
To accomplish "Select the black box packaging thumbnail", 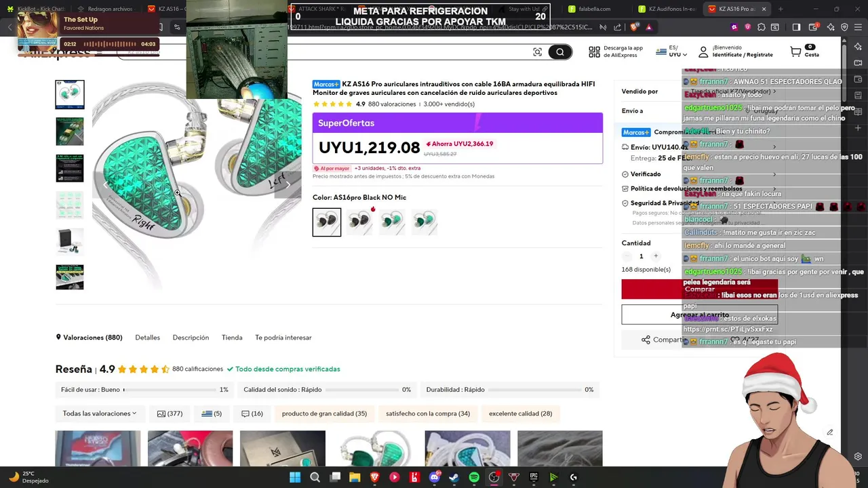I will (70, 241).
